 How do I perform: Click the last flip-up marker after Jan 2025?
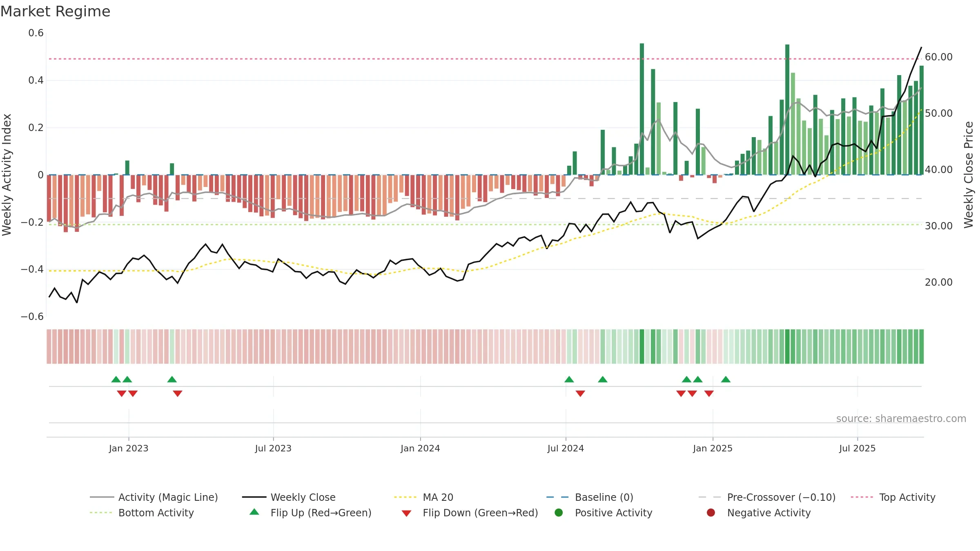(x=726, y=379)
